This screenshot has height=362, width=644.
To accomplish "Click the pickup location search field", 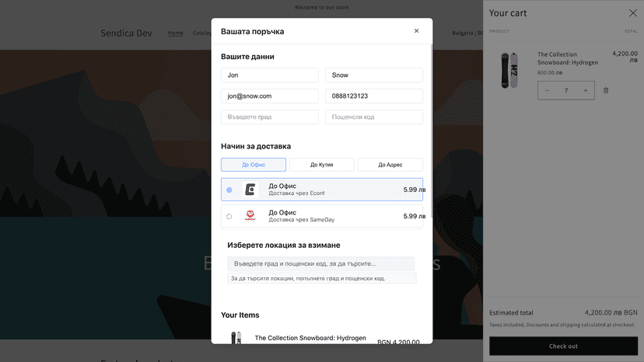I will point(320,263).
